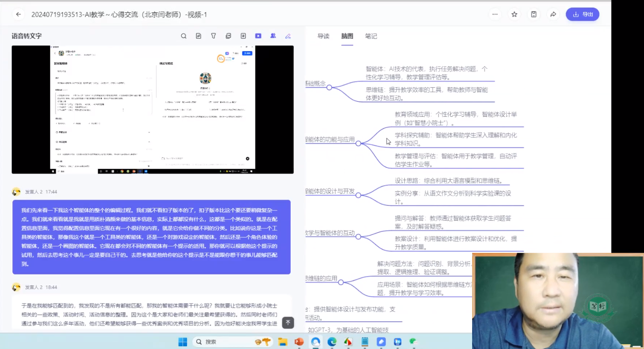Image resolution: width=644 pixels, height=349 pixels.
Task: Click the embedded video preview thumbnail
Action: click(x=152, y=110)
